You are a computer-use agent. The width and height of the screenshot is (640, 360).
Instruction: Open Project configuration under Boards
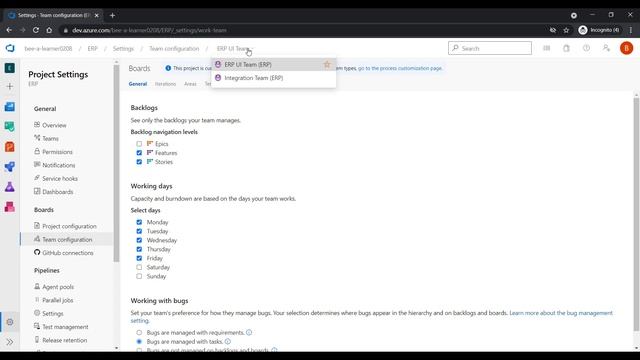(69, 226)
